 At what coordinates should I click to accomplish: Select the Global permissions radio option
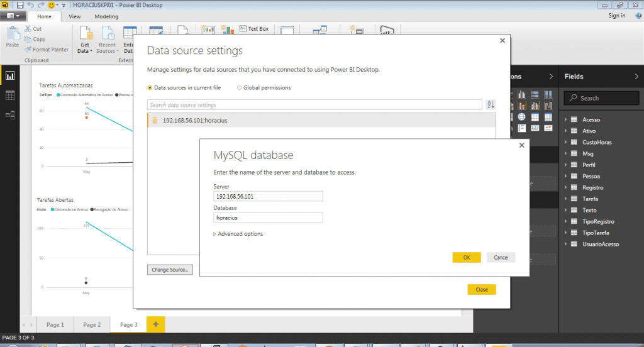(264, 88)
